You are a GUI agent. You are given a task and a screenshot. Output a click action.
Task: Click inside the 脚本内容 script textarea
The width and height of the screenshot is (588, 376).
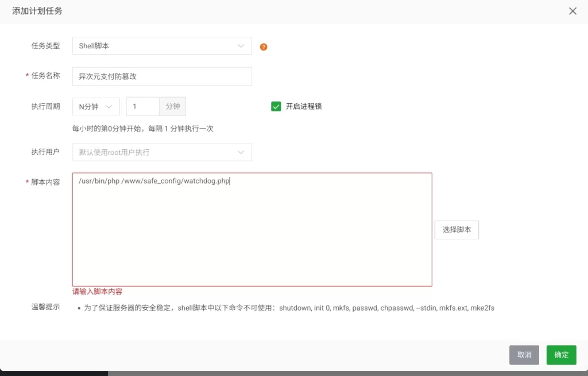252,230
